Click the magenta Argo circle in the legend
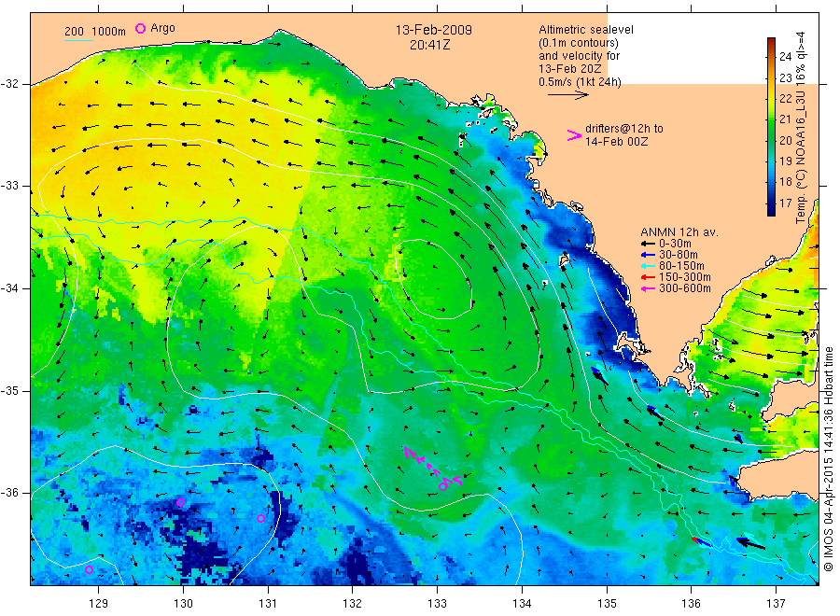Screen dimensions: 840x616 (x=140, y=28)
